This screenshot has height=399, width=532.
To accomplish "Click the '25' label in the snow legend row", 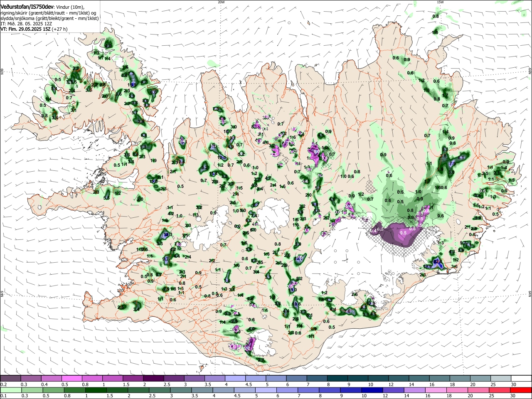I will point(493,384).
